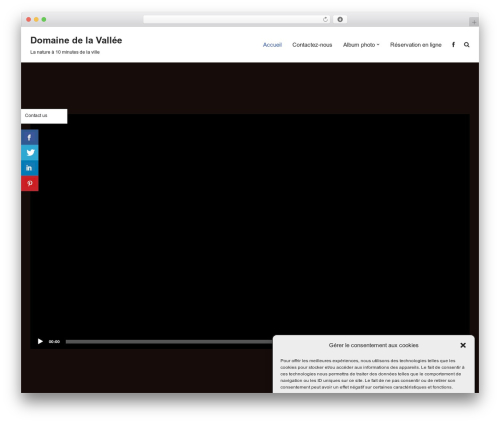
Task: Open the Contactez-nous page
Action: pos(312,45)
